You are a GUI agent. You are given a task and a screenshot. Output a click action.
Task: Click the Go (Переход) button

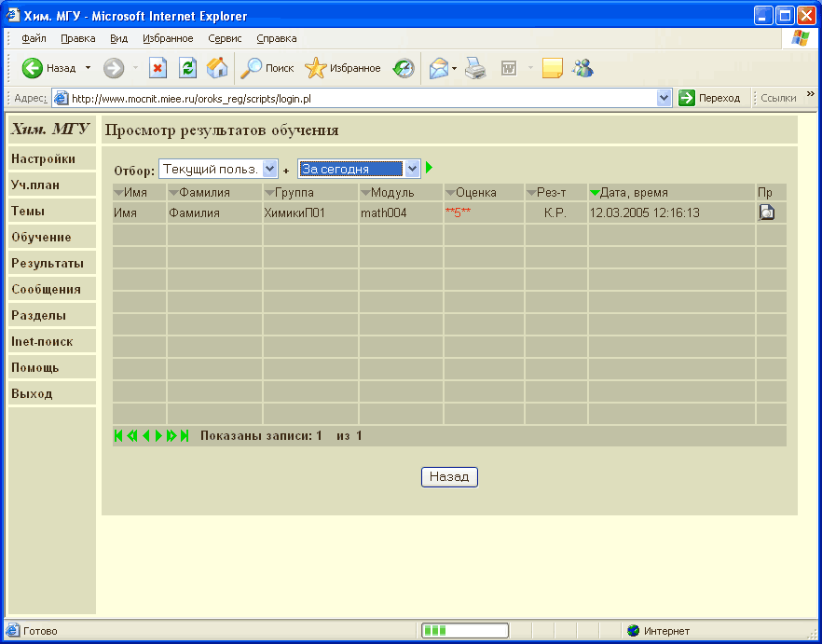(709, 98)
